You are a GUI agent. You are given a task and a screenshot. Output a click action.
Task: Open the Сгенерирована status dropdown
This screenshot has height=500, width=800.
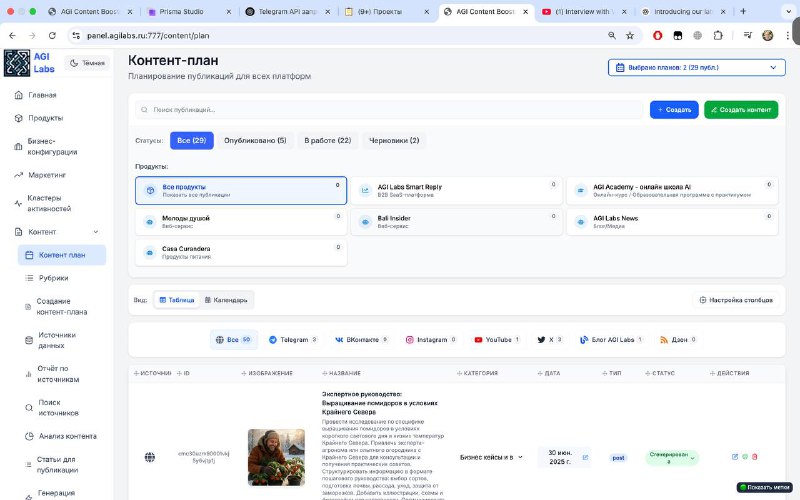point(672,458)
